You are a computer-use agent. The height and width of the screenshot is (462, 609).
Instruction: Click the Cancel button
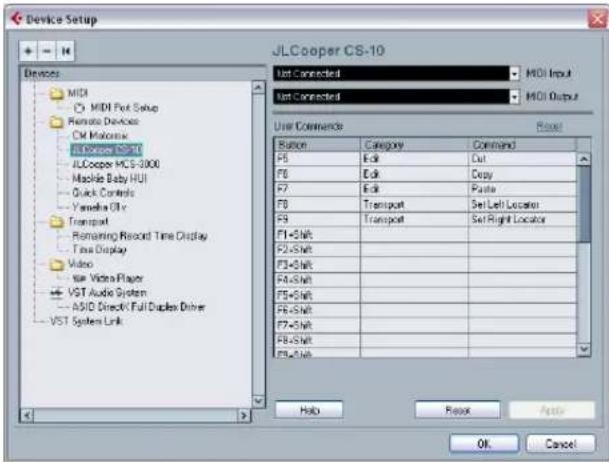pos(560,443)
